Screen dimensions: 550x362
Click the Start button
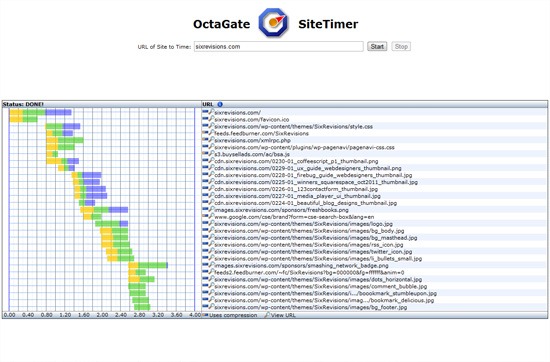pyautogui.click(x=377, y=46)
